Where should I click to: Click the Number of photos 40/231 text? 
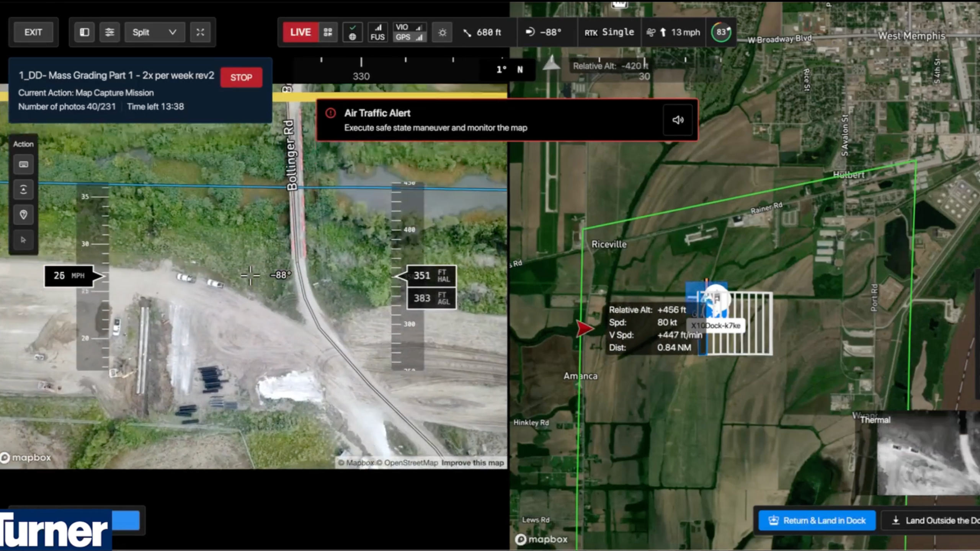point(67,107)
